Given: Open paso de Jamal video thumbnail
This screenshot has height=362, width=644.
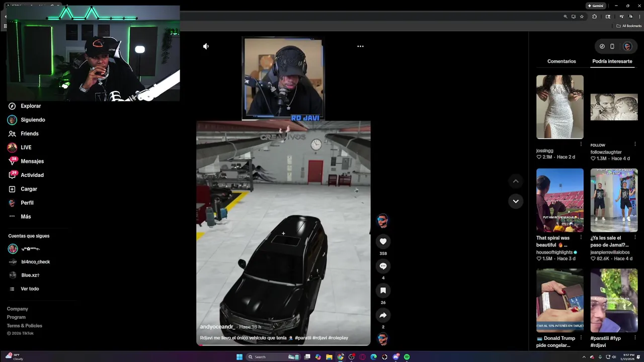Looking at the screenshot, I should (614, 200).
